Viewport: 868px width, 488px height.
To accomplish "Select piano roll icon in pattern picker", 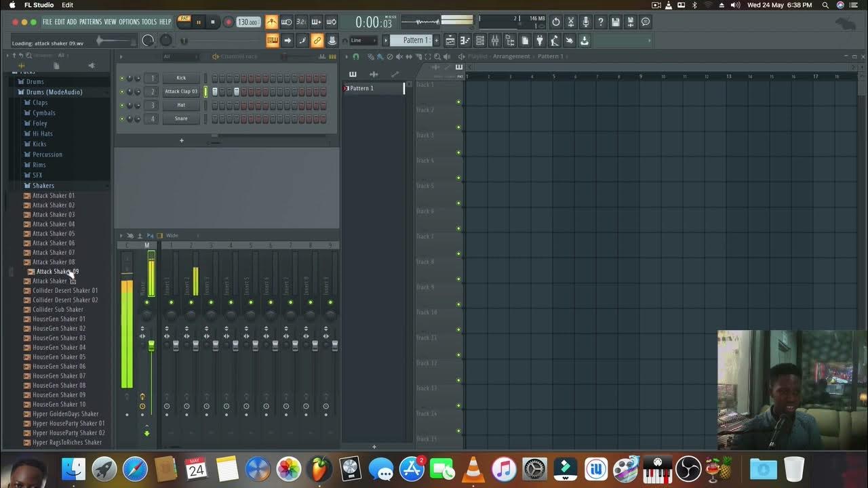I will point(353,74).
